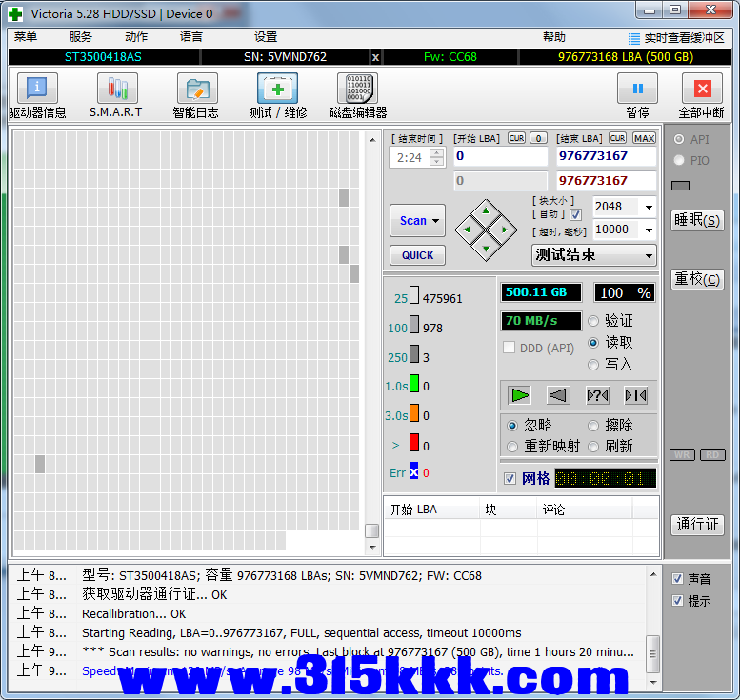The image size is (740, 700).
Task: Click the green Play start scan button
Action: 520,395
